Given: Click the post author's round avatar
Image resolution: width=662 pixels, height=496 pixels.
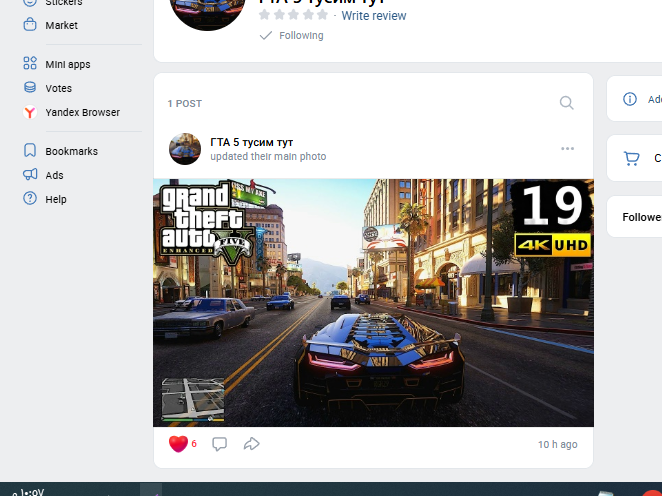Looking at the screenshot, I should click(x=185, y=149).
